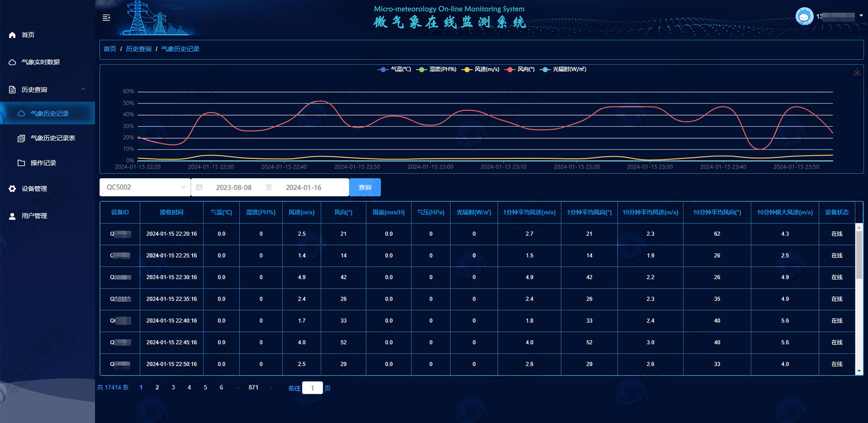Click the 2024-01-15 22:30:16 timestamp cell
The width and height of the screenshot is (868, 423).
click(x=172, y=277)
